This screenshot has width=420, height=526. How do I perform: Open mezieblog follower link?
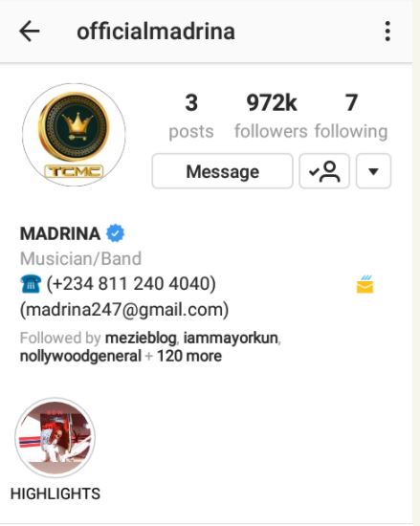pyautogui.click(x=141, y=339)
